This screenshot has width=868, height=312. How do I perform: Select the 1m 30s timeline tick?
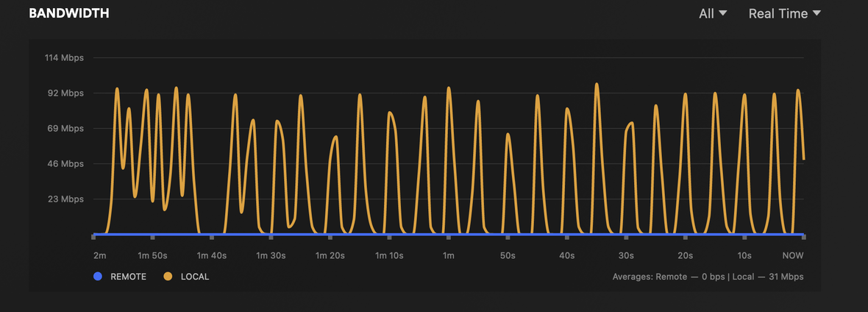(x=271, y=237)
